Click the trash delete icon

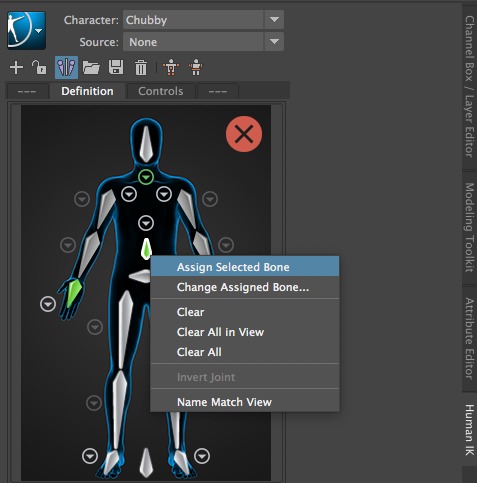(141, 68)
